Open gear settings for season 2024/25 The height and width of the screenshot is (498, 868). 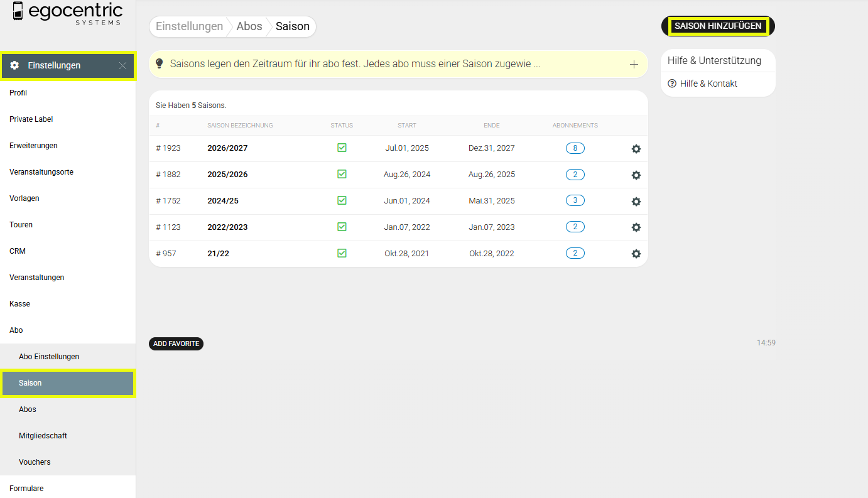(636, 202)
